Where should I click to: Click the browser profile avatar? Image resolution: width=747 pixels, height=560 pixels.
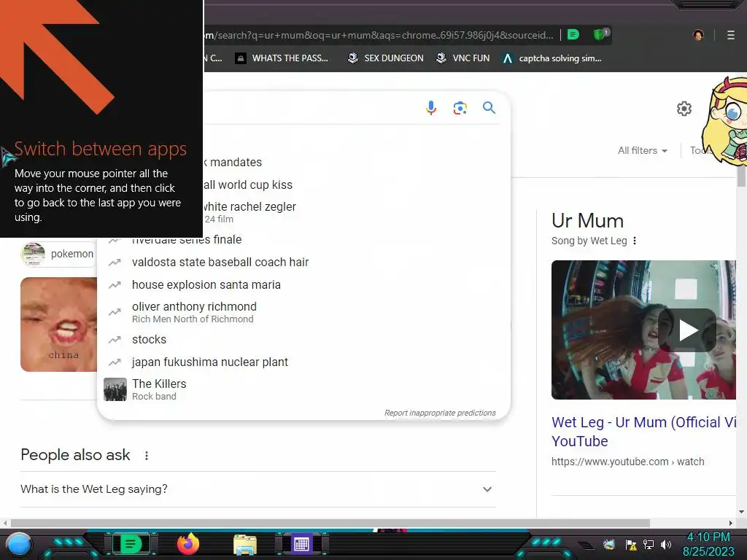click(698, 35)
